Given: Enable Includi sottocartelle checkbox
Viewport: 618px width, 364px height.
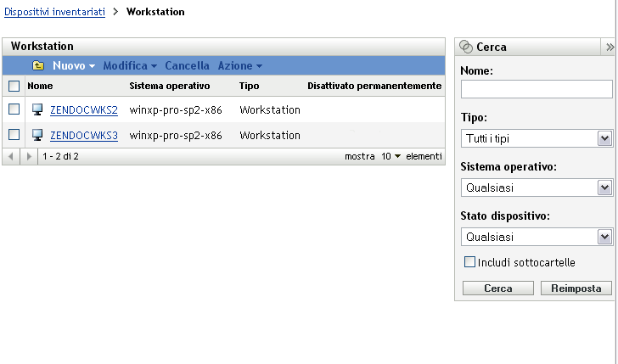Looking at the screenshot, I should (469, 263).
